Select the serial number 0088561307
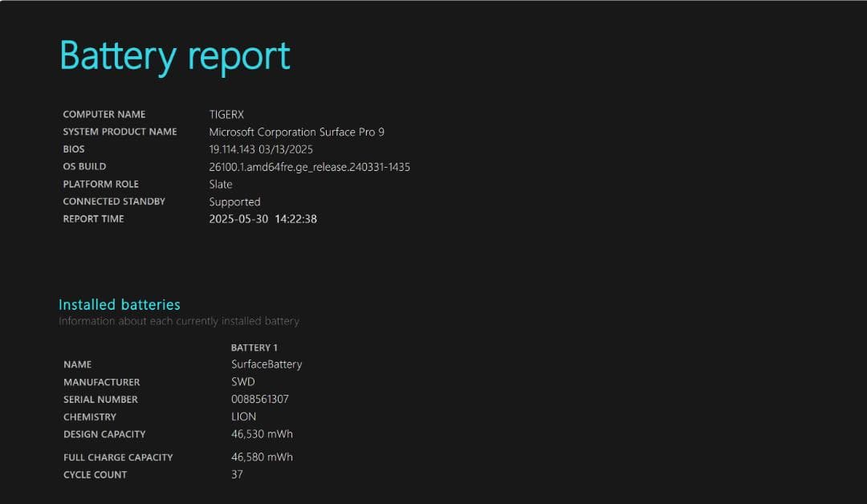Image resolution: width=867 pixels, height=504 pixels. pyautogui.click(x=260, y=399)
